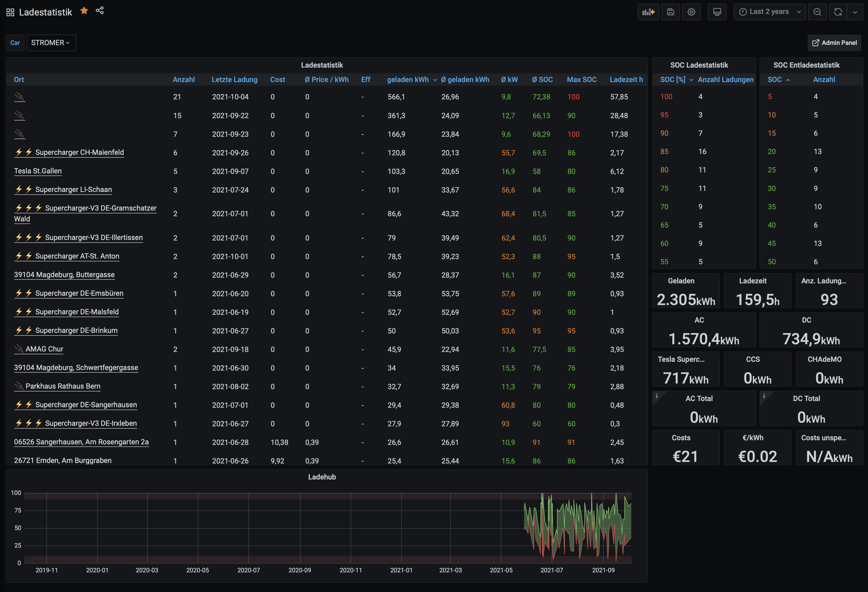Open the SOC Ladestatistik panel title menu

pos(699,65)
